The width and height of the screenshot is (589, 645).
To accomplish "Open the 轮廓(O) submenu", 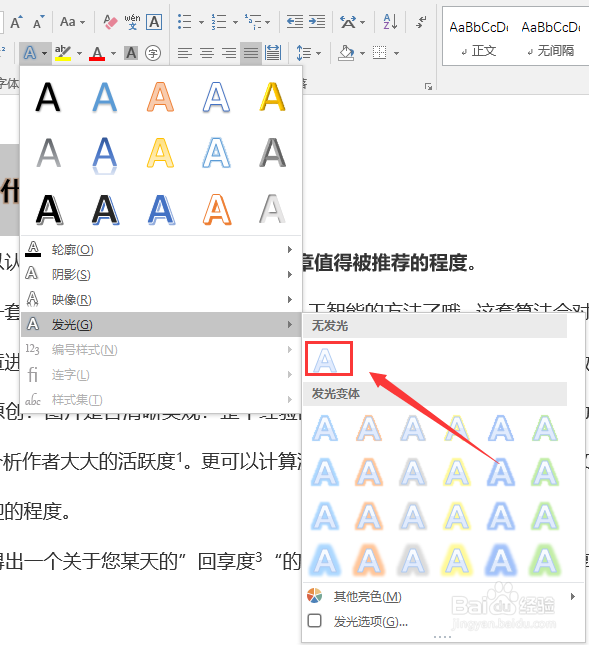I will point(160,250).
